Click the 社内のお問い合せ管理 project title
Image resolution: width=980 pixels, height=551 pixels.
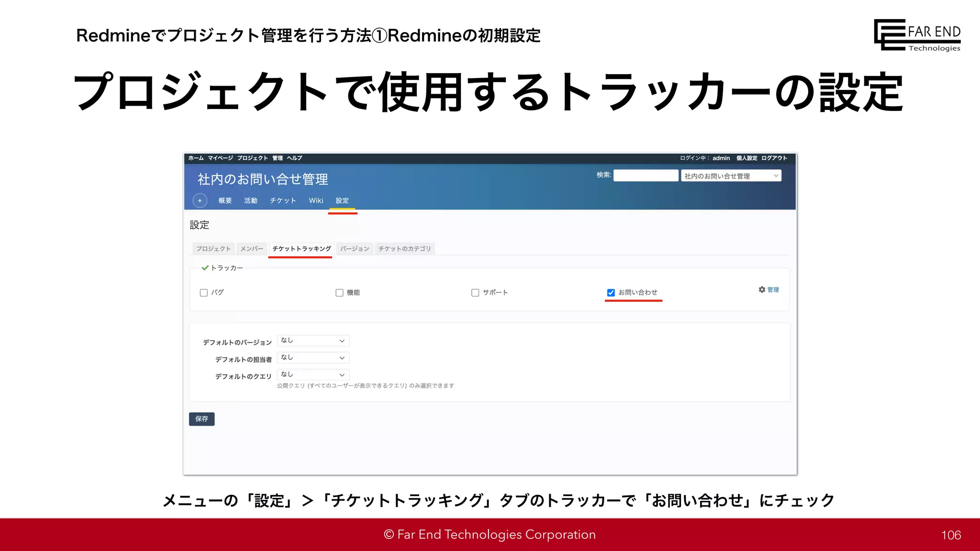pos(263,179)
